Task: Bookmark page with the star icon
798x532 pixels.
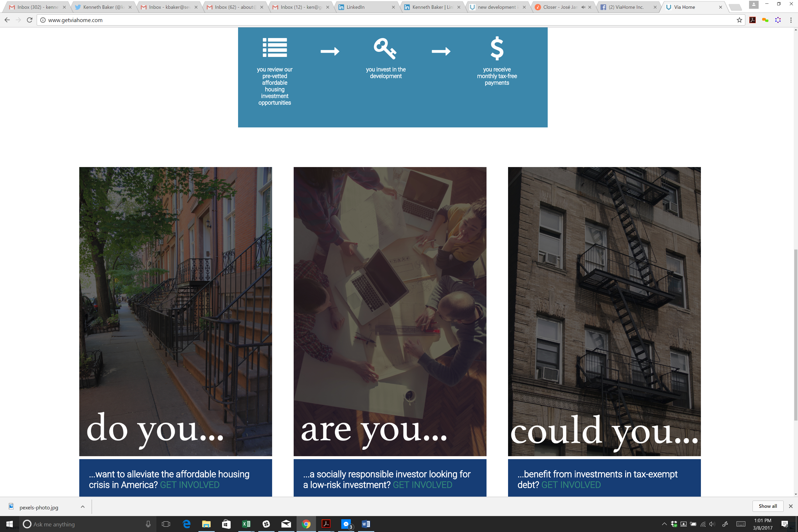Action: pos(739,20)
